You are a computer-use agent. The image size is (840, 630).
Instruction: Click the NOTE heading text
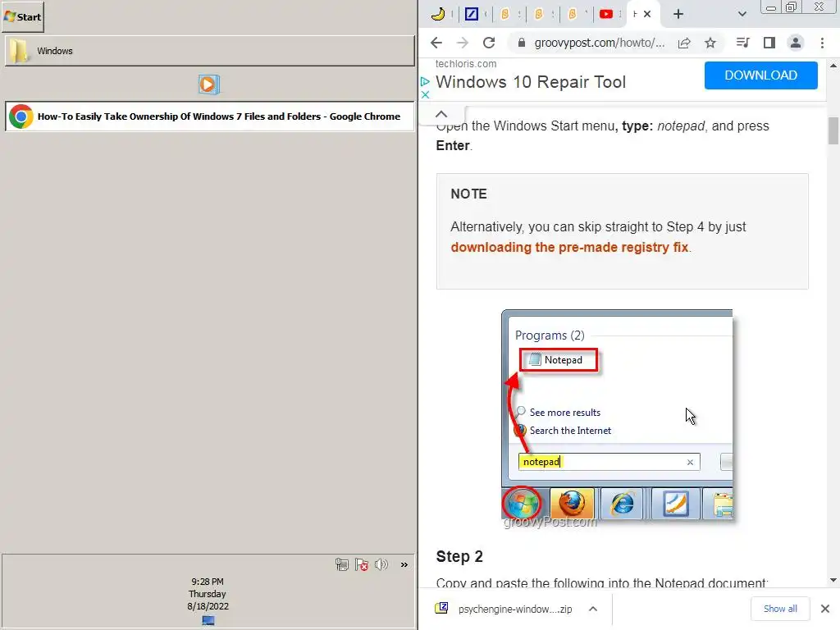(x=468, y=194)
